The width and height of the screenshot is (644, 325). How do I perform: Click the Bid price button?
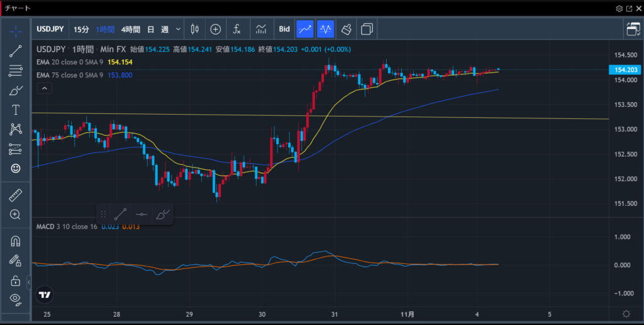[x=284, y=29]
